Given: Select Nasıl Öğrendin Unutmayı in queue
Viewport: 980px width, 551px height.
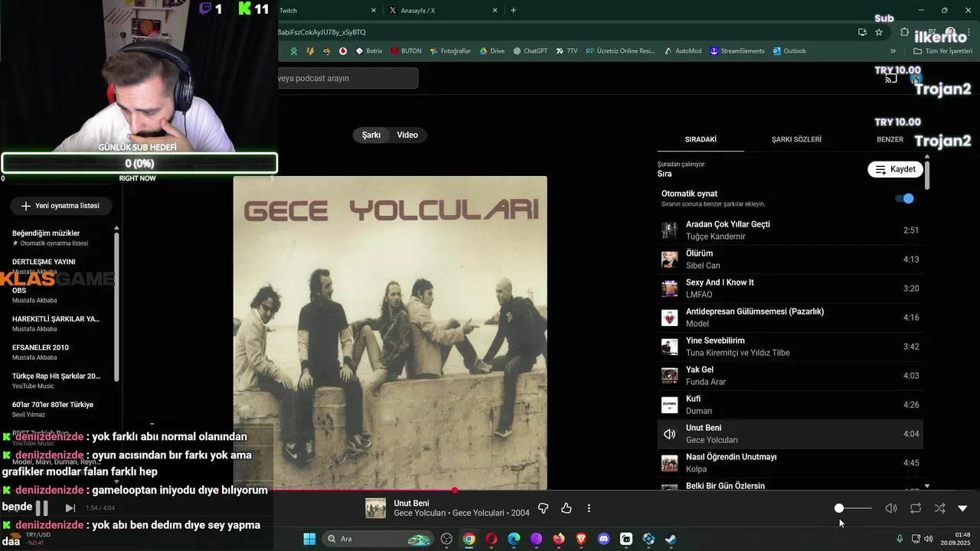Looking at the screenshot, I should 790,463.
